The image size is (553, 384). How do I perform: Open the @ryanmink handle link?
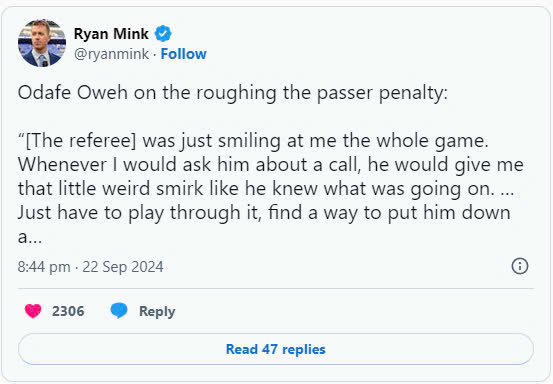click(x=111, y=54)
